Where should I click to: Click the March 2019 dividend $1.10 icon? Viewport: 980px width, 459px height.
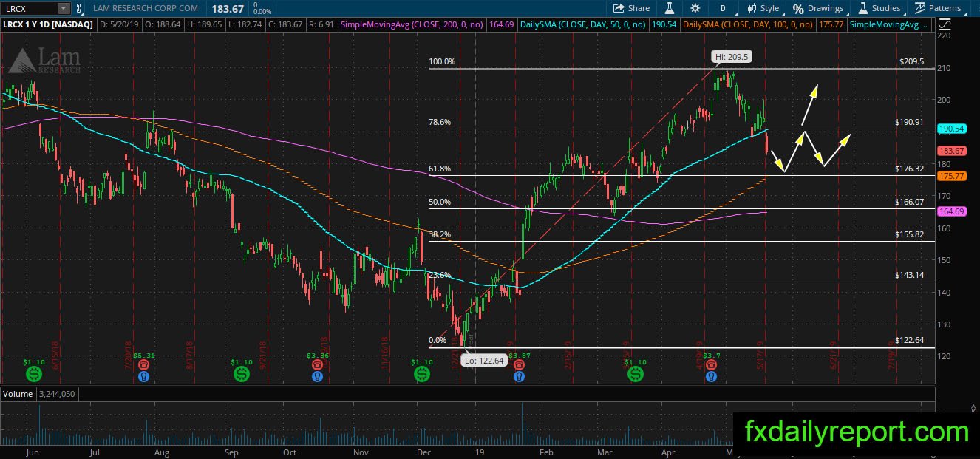pos(635,375)
